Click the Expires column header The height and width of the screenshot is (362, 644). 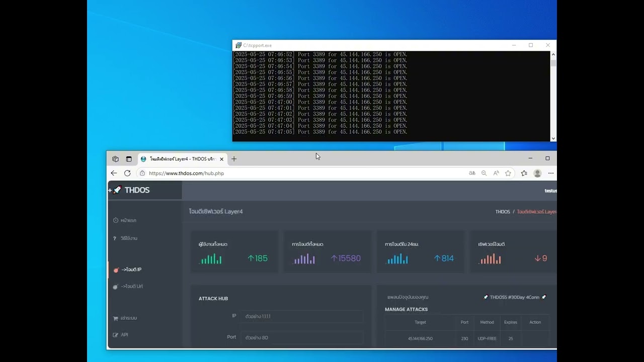click(x=511, y=322)
